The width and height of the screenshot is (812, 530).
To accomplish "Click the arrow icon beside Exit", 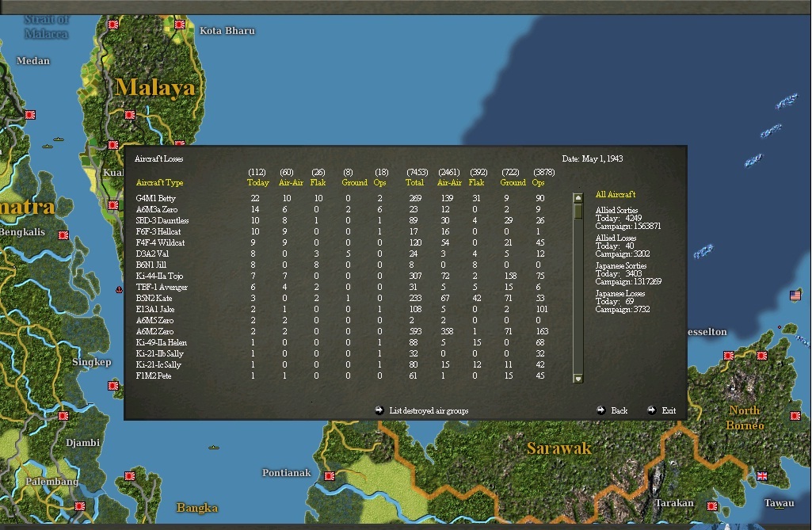I will pyautogui.click(x=651, y=410).
